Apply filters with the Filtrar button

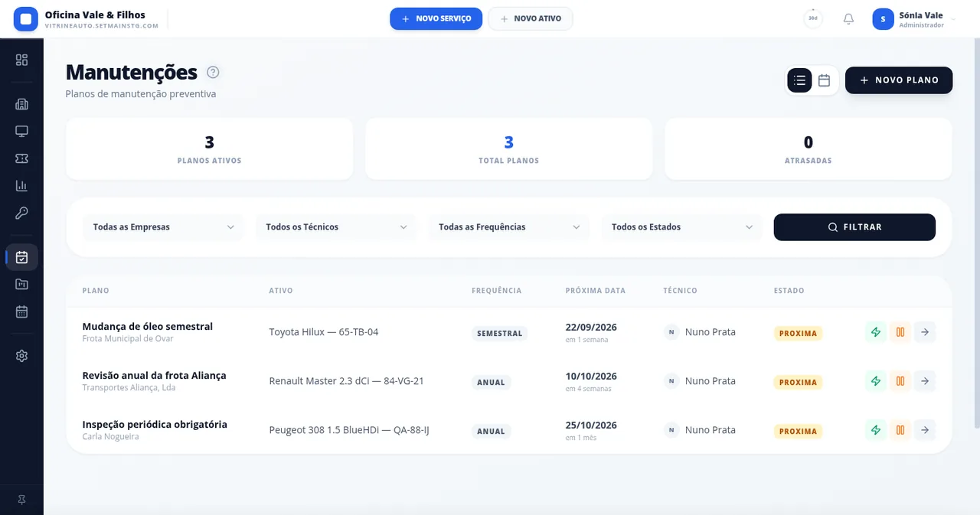pos(854,227)
